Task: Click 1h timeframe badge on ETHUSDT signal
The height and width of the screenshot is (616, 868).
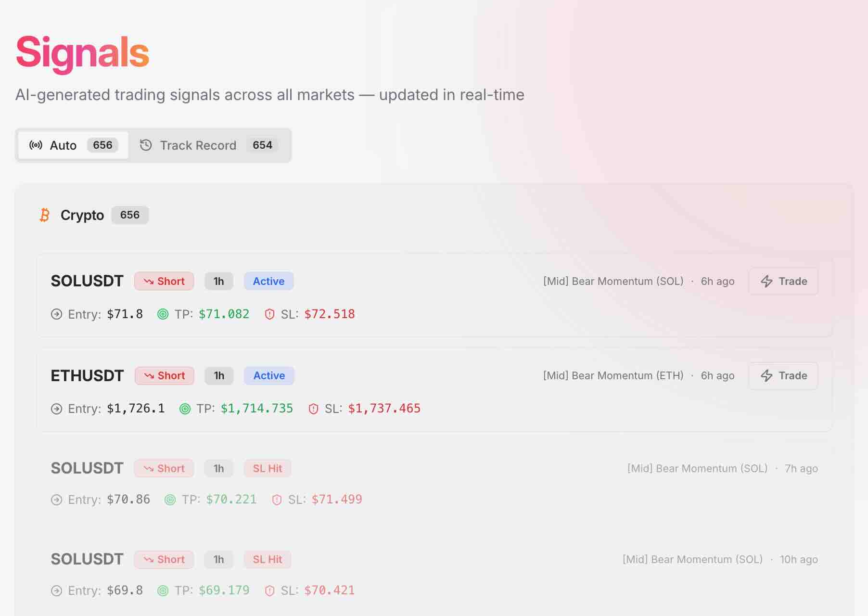Action: pyautogui.click(x=219, y=376)
